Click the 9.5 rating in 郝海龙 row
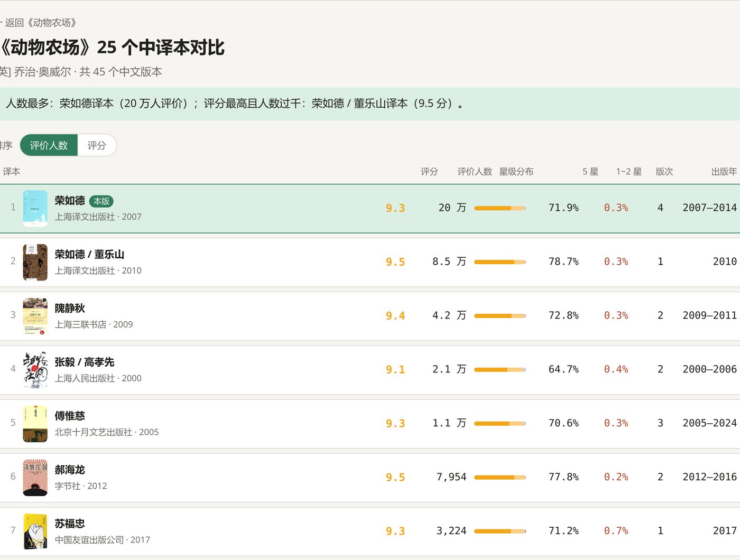 pos(395,478)
